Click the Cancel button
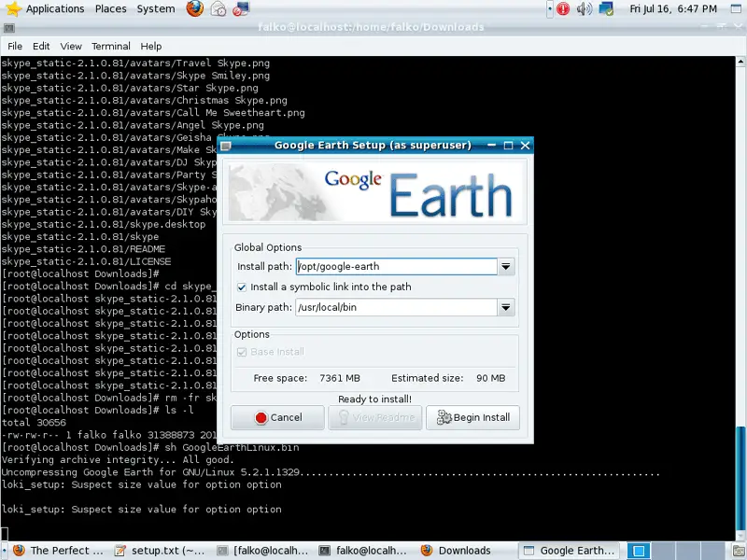The image size is (747, 560). 277,417
